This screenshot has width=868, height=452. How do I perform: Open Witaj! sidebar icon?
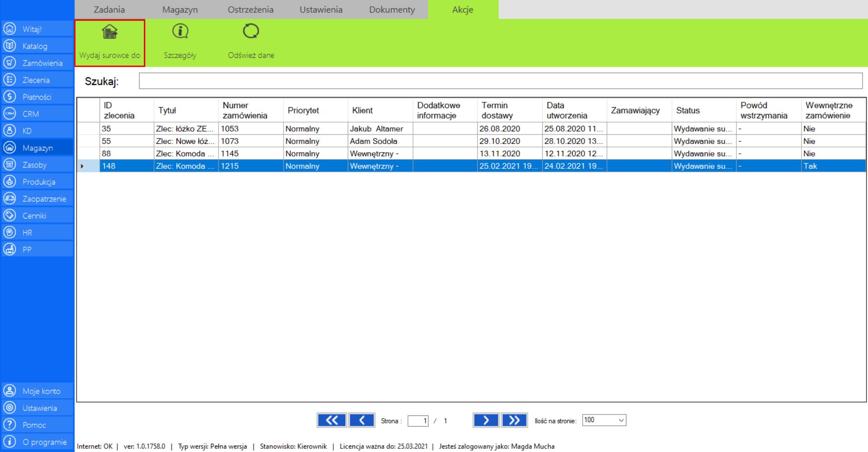coord(9,29)
